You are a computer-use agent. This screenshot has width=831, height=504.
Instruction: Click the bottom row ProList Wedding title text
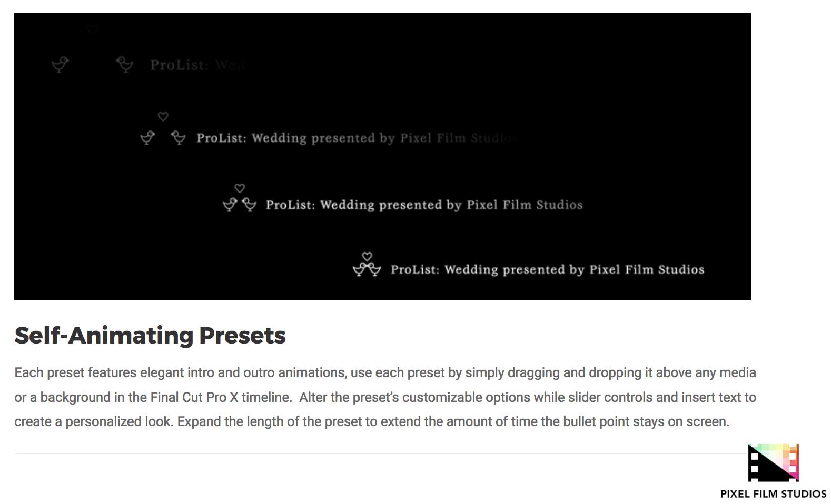point(547,270)
